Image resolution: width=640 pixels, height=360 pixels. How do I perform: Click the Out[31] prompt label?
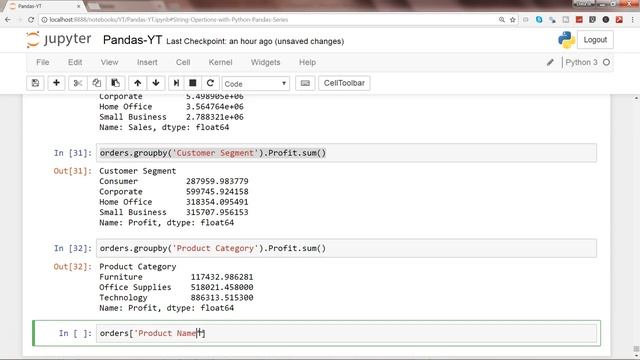click(73, 171)
